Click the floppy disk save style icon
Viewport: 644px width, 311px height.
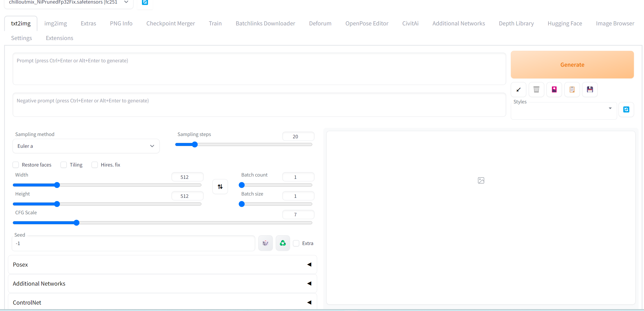tap(590, 90)
